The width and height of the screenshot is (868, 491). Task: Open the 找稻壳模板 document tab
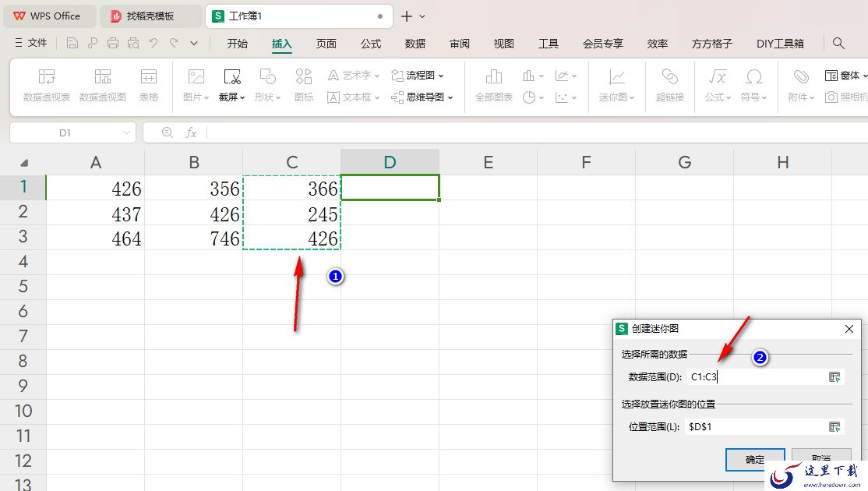coord(150,16)
